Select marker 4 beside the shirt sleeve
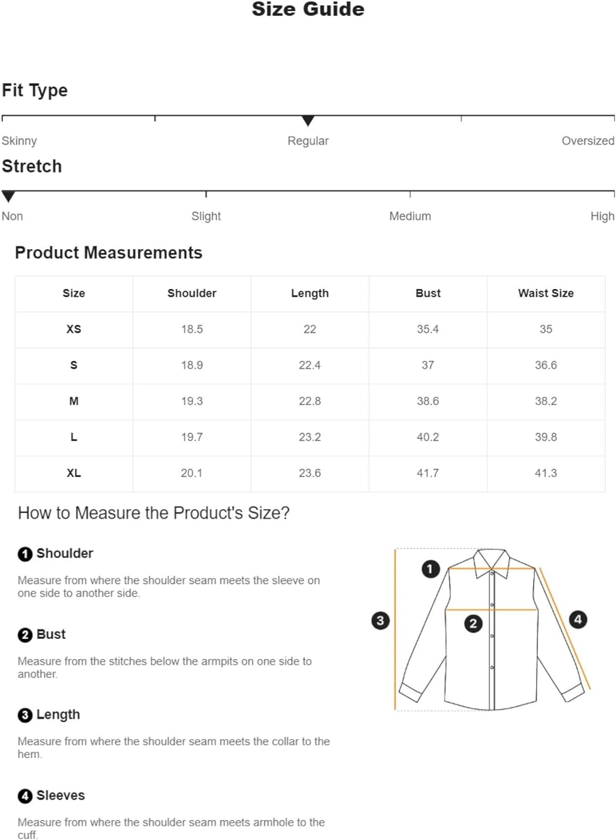 coord(578,619)
